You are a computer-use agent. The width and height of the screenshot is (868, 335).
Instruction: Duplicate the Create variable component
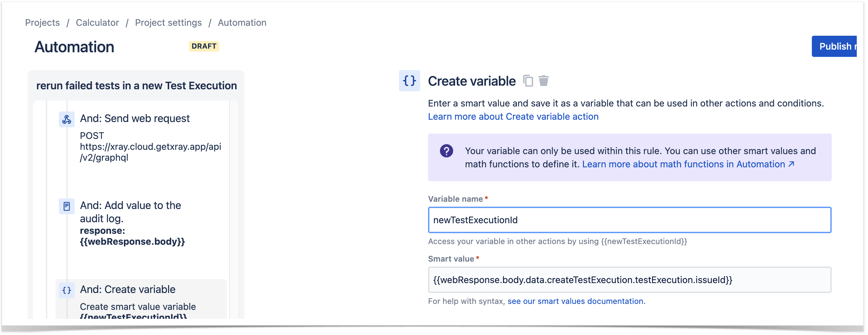(x=529, y=81)
